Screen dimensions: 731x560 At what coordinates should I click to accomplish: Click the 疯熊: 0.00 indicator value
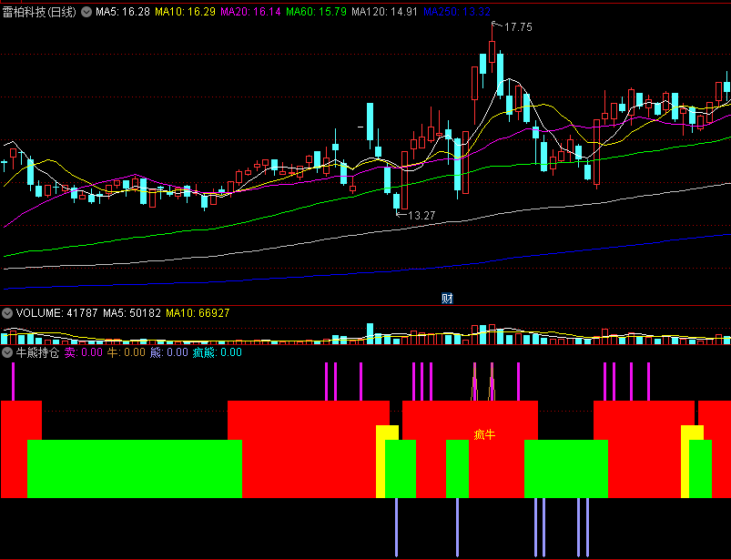218,352
